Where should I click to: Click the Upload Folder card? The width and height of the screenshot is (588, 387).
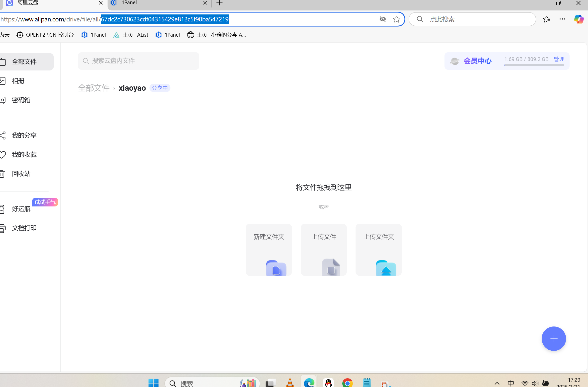(x=378, y=249)
